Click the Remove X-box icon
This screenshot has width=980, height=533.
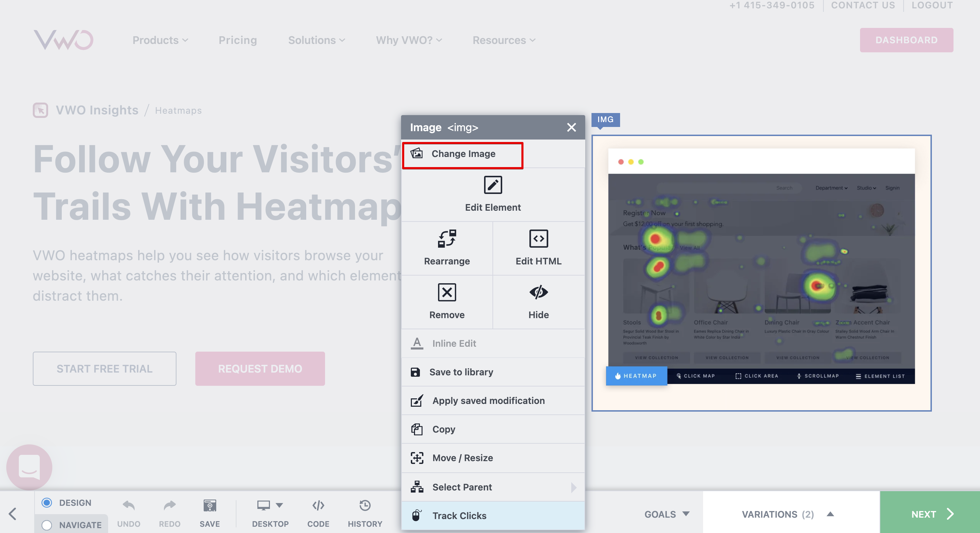coord(447,292)
